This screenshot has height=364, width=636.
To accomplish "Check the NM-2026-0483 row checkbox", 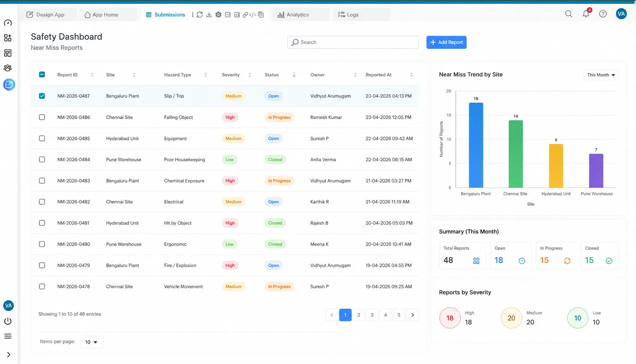I will 42,180.
